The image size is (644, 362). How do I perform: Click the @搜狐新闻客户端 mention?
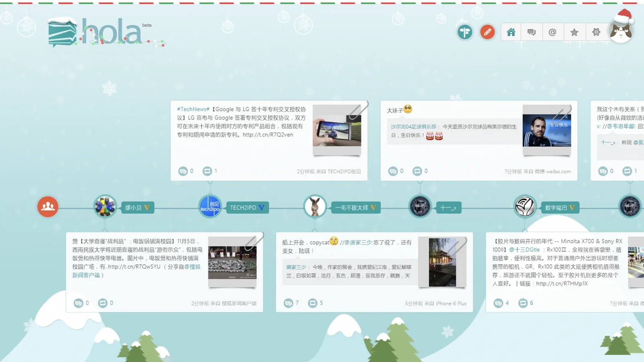click(136, 271)
